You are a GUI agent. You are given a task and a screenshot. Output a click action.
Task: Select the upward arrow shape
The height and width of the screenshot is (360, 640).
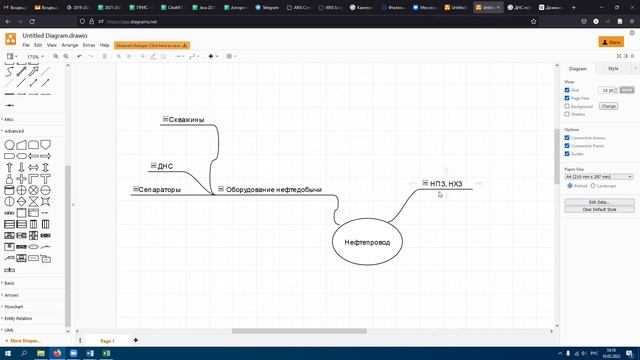9,167
